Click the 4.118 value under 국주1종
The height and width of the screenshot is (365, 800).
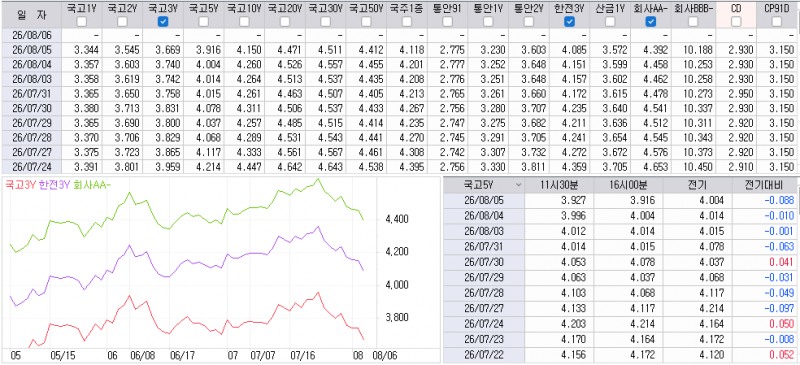pyautogui.click(x=412, y=50)
